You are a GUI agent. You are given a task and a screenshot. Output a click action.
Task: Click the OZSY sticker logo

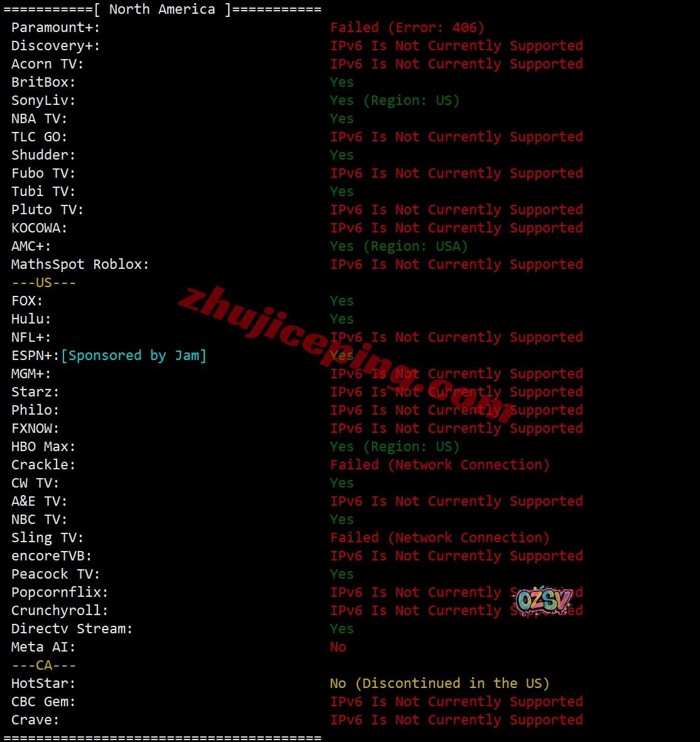544,600
